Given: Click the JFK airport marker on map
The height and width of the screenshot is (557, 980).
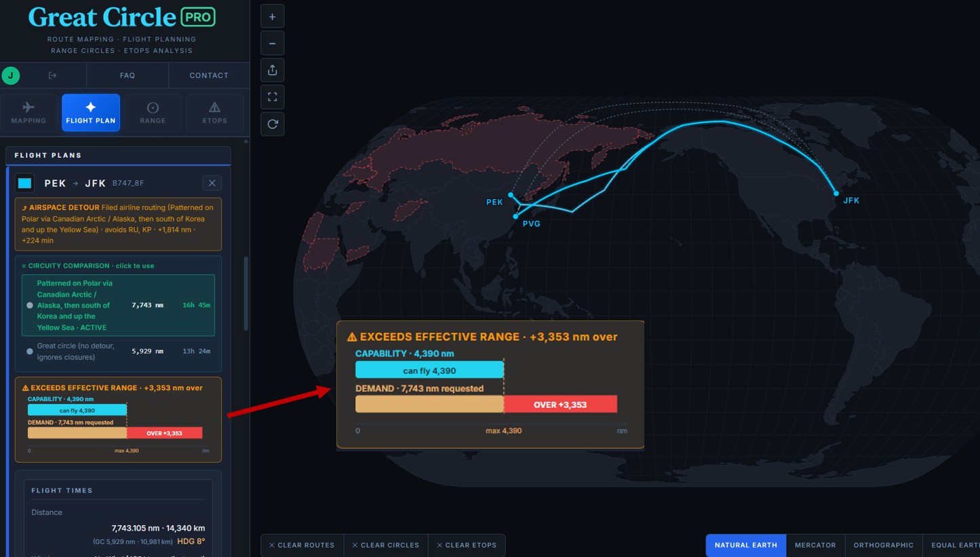Looking at the screenshot, I should pyautogui.click(x=836, y=193).
